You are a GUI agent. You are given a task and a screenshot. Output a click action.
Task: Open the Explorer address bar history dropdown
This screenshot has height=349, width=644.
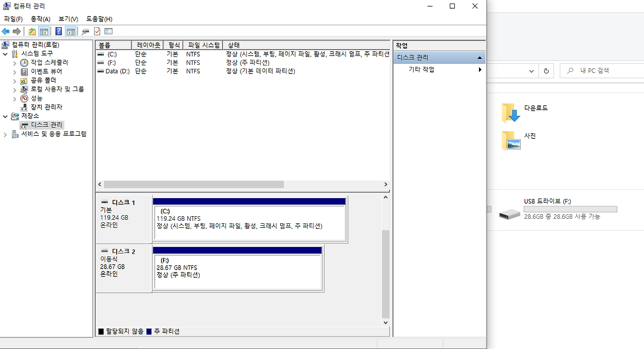(x=532, y=71)
